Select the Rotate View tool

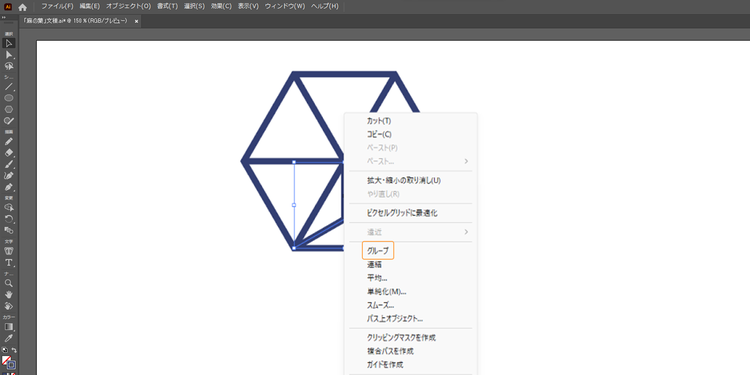tap(9, 306)
